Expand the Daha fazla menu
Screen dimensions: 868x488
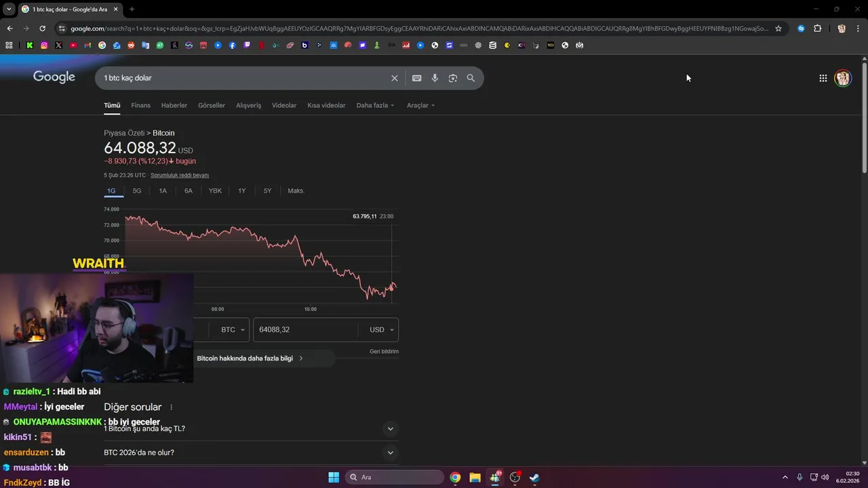click(375, 105)
